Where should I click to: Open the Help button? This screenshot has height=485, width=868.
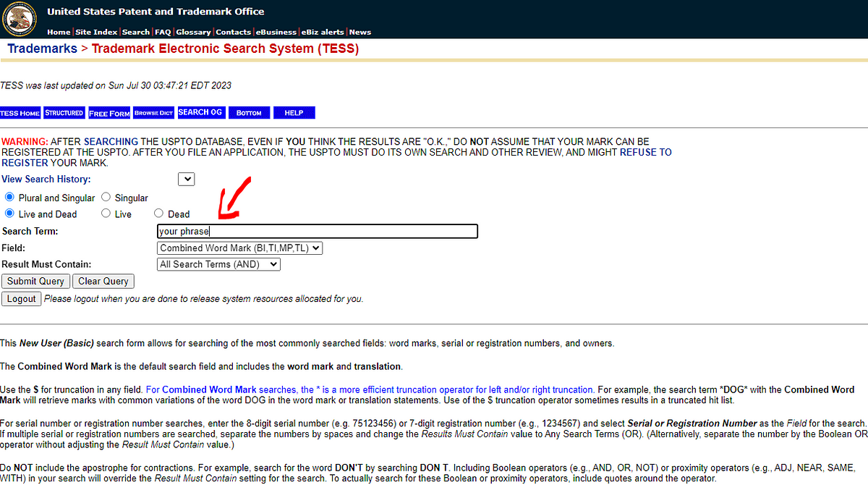click(x=294, y=113)
